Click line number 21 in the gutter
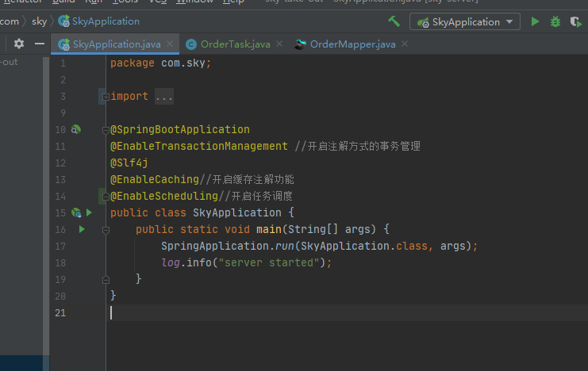This screenshot has height=371, width=588. tap(60, 313)
